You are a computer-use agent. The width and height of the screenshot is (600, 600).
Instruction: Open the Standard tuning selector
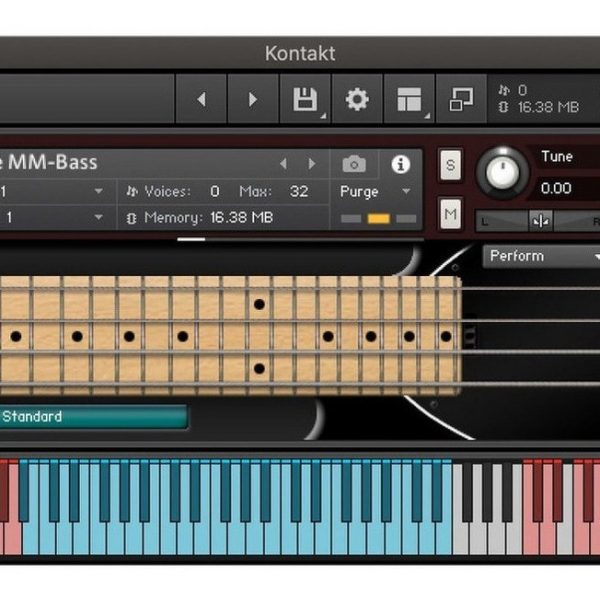pos(93,416)
